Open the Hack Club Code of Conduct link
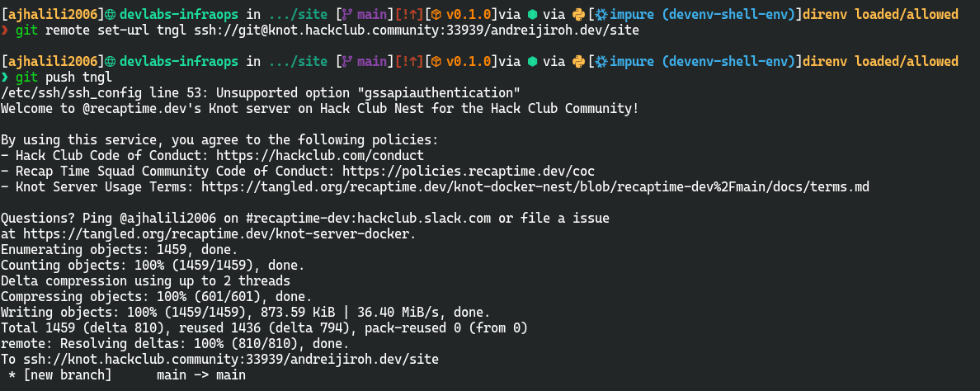Screen dimensions: 980x391 [x=320, y=155]
